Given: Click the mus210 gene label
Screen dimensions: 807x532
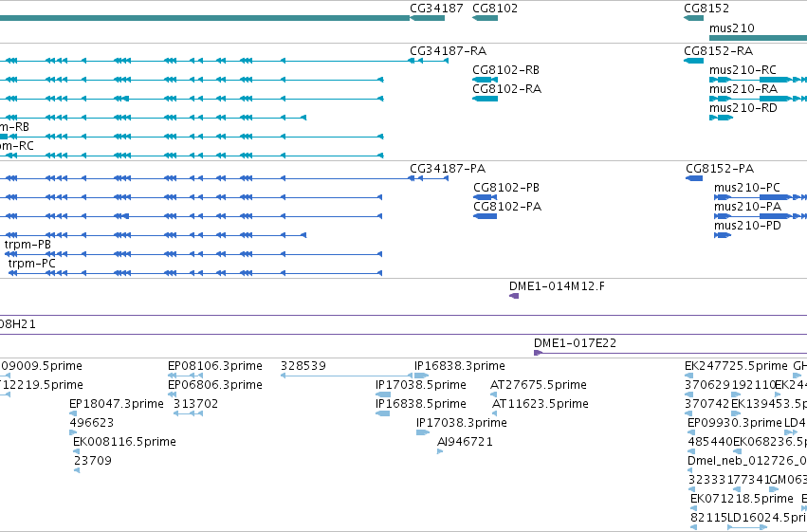Looking at the screenshot, I should [731, 28].
